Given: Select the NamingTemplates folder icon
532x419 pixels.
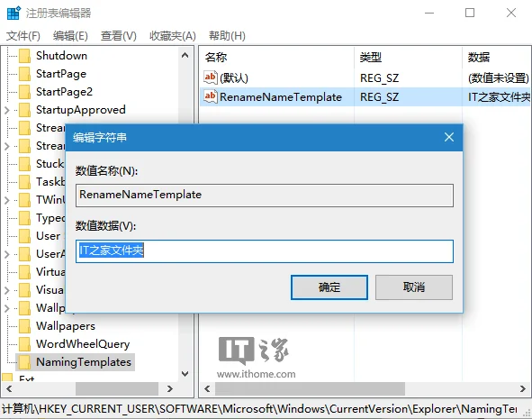Looking at the screenshot, I should [25, 362].
